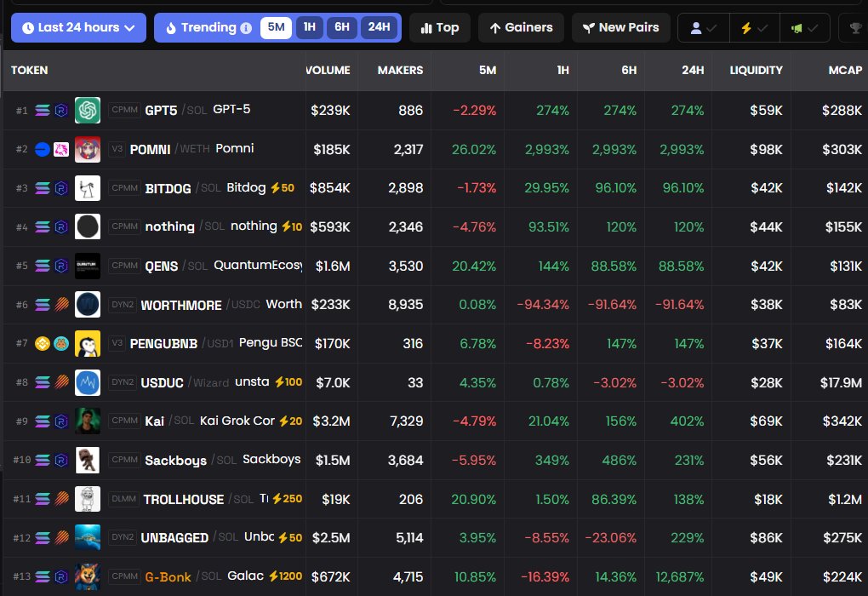Open the G-Bonk token logo
The image size is (868, 596).
(88, 576)
